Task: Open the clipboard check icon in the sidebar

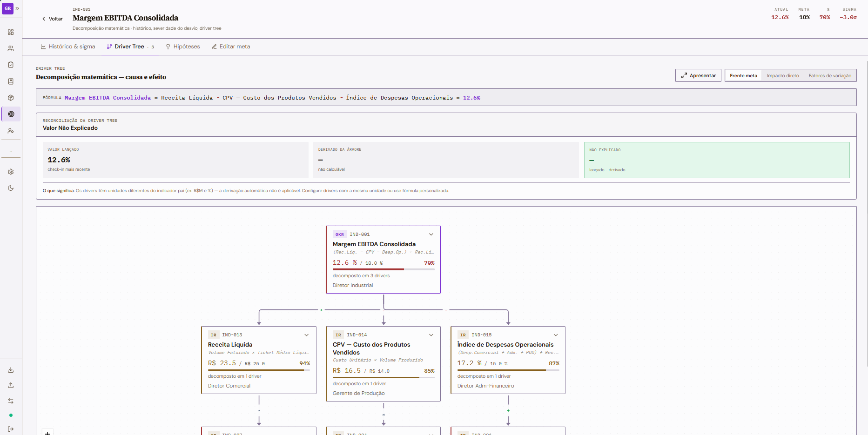Action: coord(11,65)
